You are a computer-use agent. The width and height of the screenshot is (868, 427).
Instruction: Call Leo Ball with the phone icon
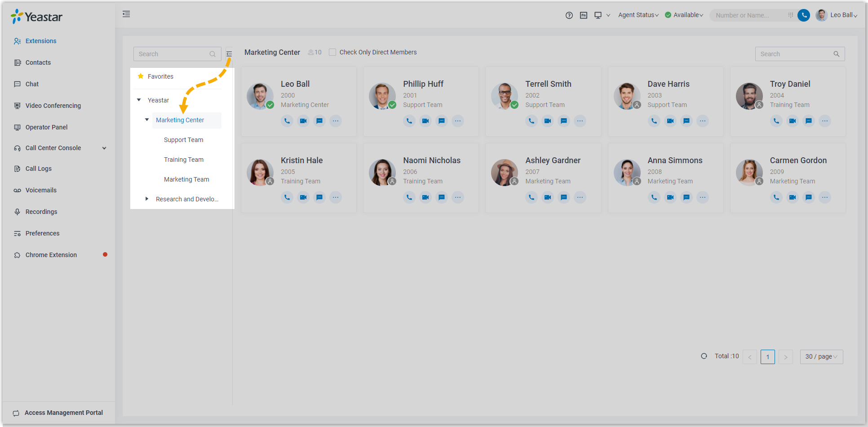tap(287, 121)
